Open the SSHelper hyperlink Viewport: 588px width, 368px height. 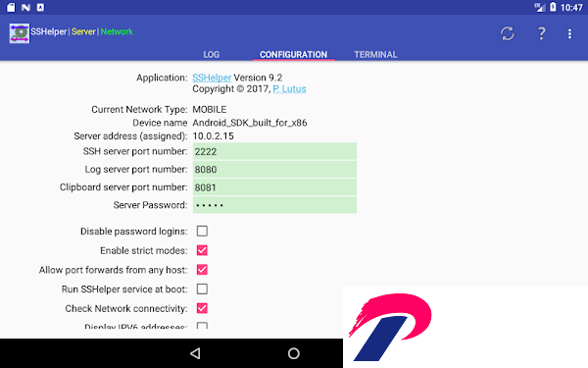[x=212, y=78]
